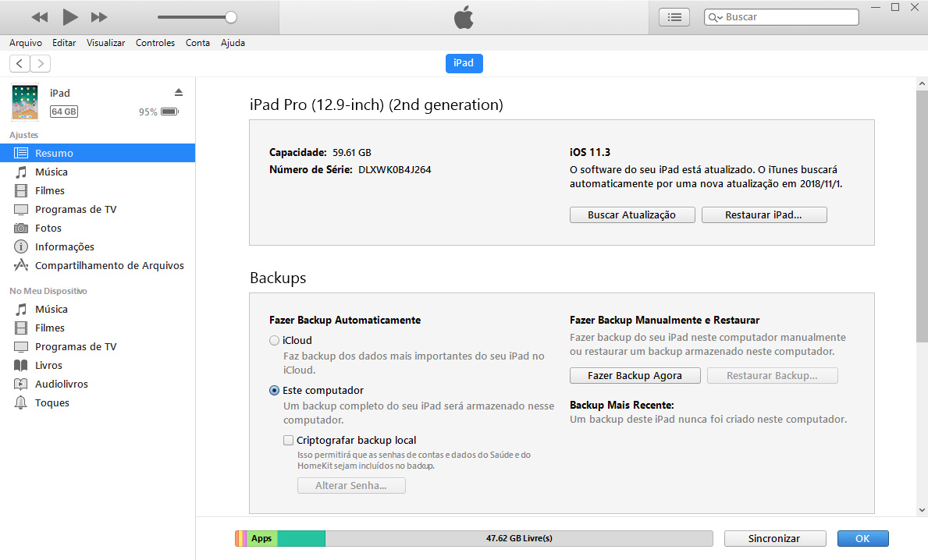Select Resumo in Ajustes
Image resolution: width=928 pixels, height=560 pixels.
coord(97,153)
